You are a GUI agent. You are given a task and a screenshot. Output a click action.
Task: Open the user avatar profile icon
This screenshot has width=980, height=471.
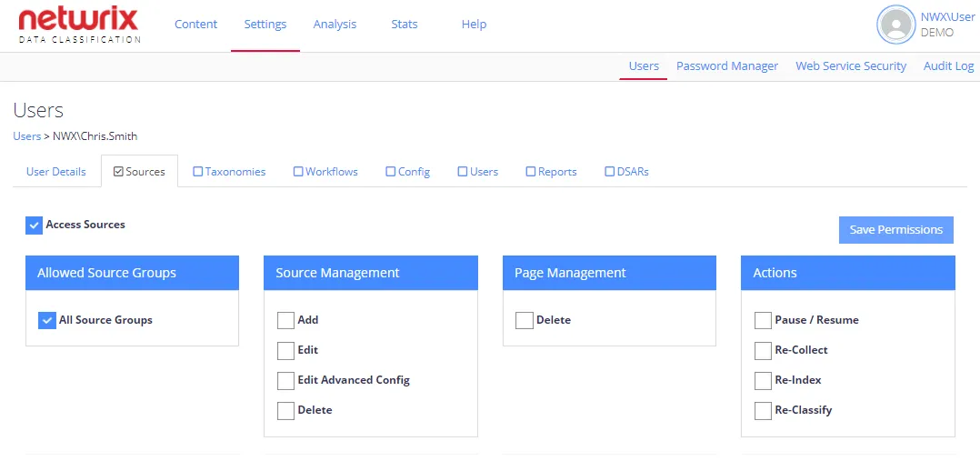click(x=895, y=25)
